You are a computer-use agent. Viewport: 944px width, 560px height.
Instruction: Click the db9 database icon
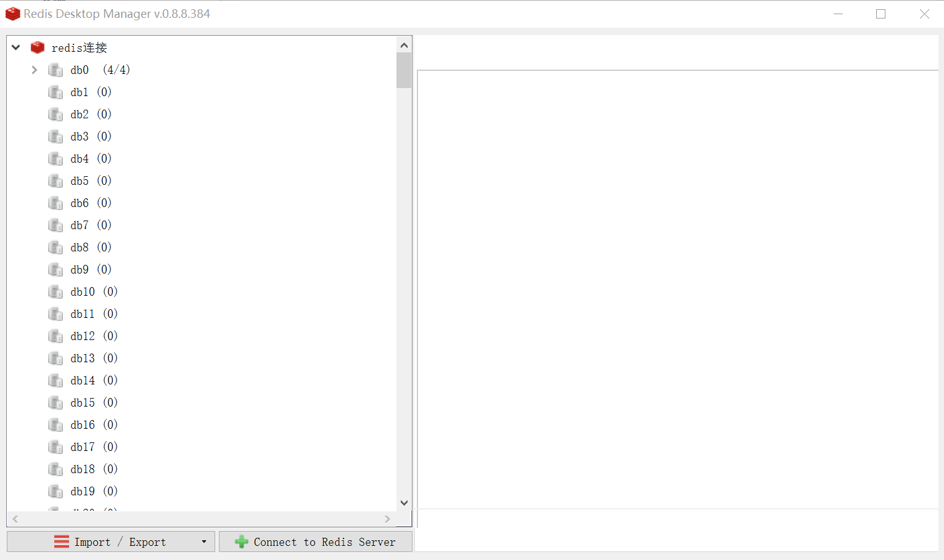55,270
